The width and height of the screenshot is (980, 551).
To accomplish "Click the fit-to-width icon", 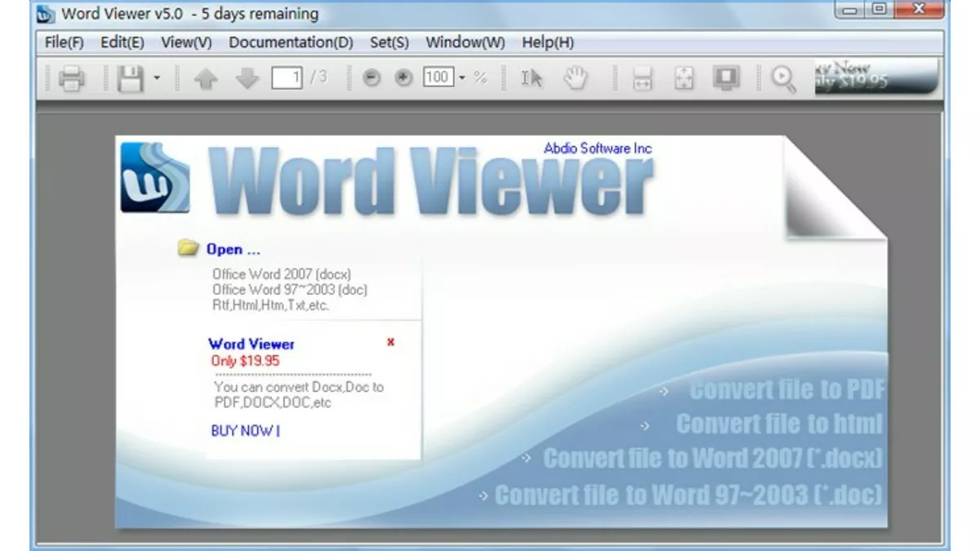I will tap(642, 78).
